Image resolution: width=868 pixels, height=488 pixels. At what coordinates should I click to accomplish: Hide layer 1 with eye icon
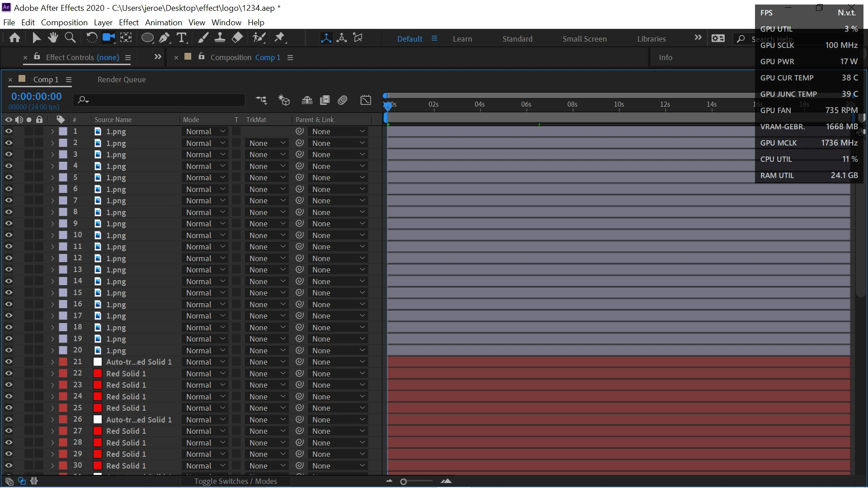(9, 131)
